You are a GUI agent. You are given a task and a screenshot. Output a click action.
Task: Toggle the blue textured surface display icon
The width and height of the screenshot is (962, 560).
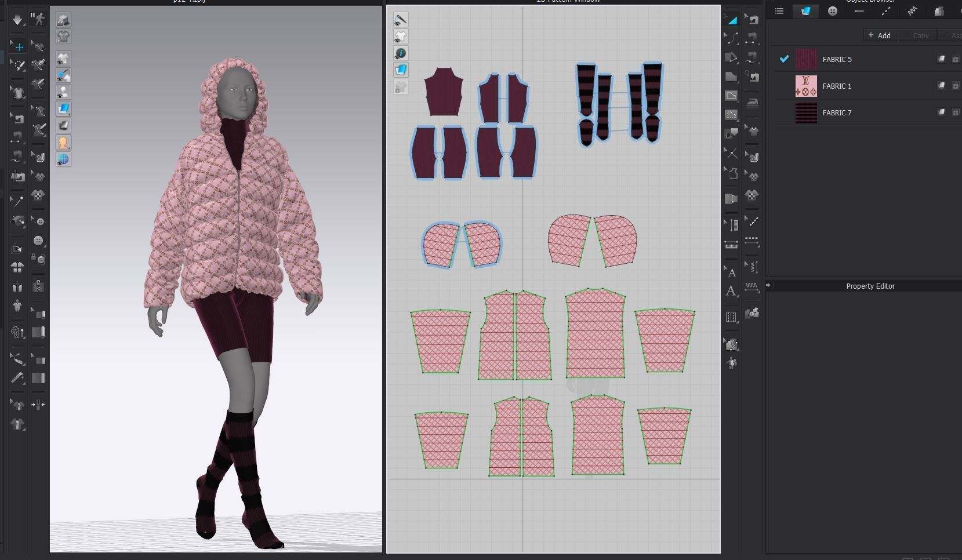pyautogui.click(x=63, y=108)
